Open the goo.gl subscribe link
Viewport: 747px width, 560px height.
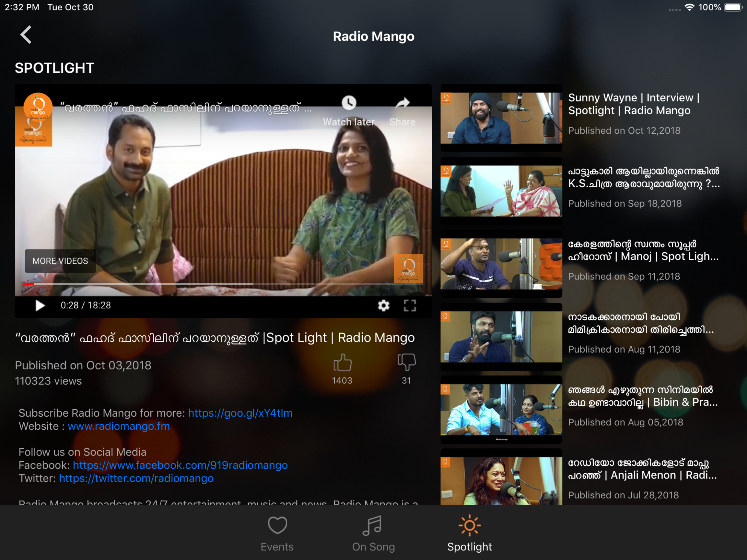240,413
